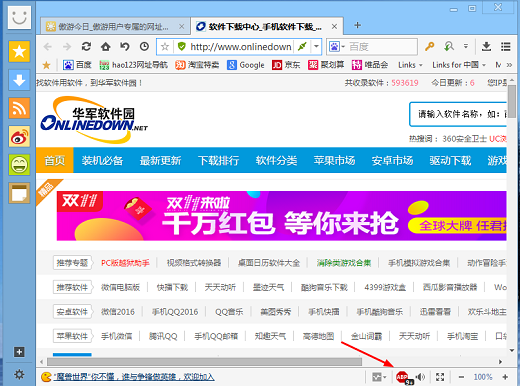520x386 pixels.
Task: Click the green security shield icon
Action: point(182,46)
